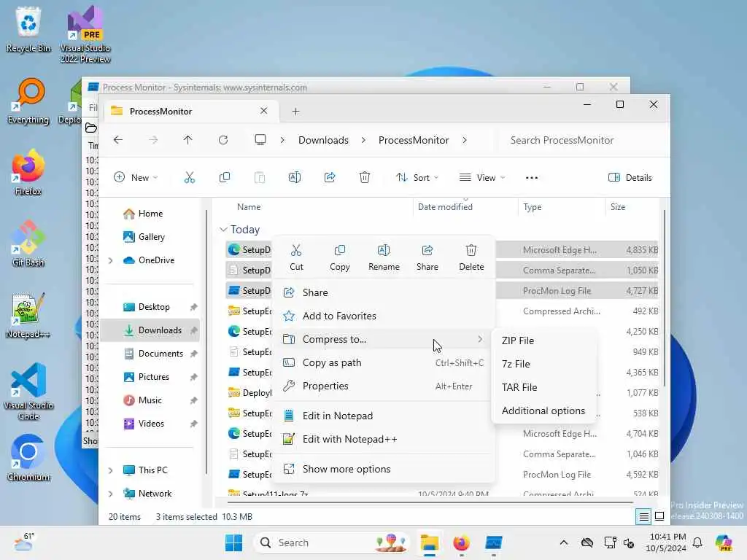Go up one folder level
The height and width of the screenshot is (560, 747).
pyautogui.click(x=187, y=140)
